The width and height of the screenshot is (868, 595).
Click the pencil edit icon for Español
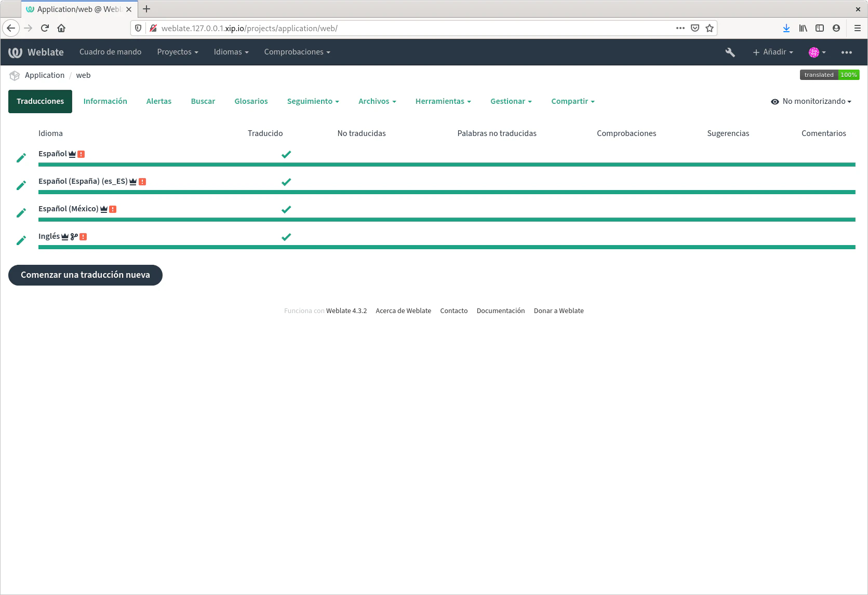pyautogui.click(x=21, y=158)
